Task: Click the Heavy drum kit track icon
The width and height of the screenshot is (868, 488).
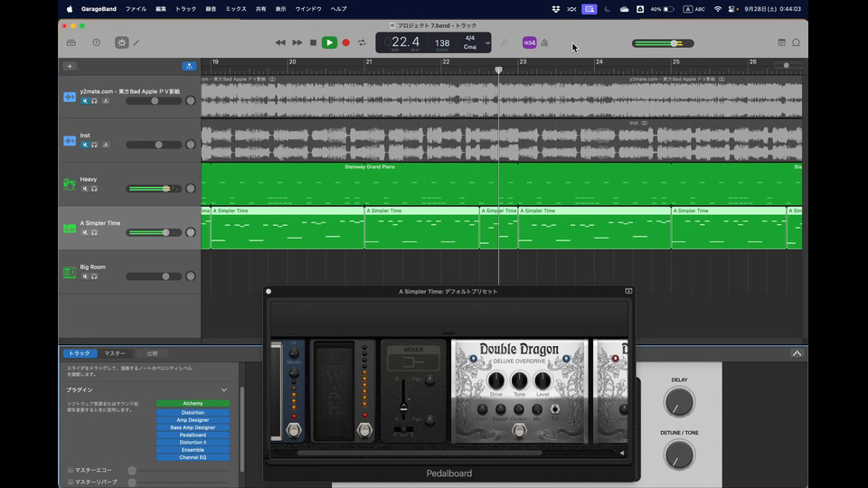Action: click(x=70, y=184)
